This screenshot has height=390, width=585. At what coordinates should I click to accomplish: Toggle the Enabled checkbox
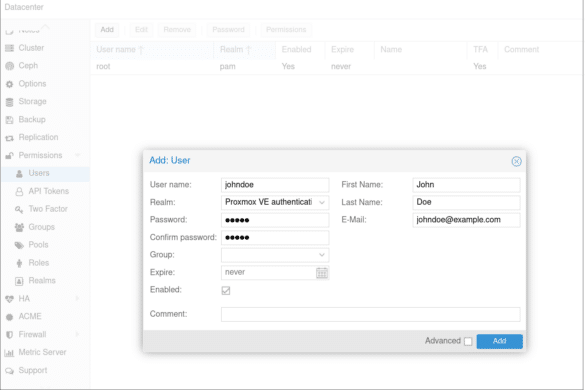(226, 290)
